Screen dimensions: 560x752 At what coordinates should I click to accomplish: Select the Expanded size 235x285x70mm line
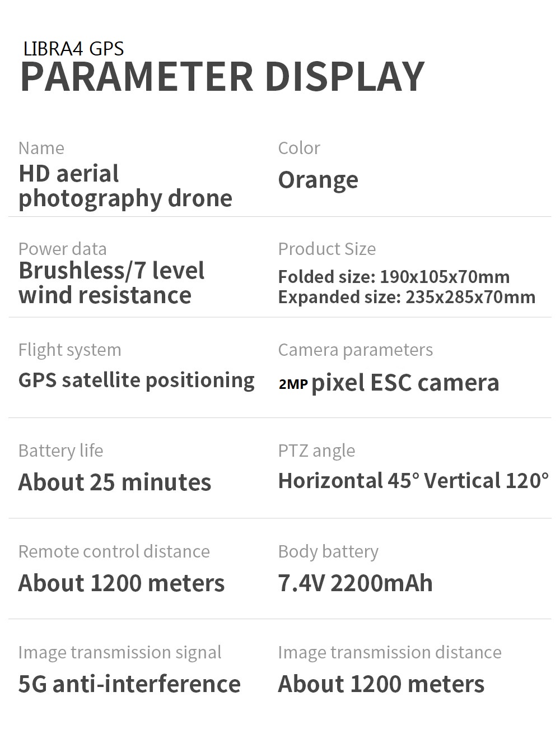(x=407, y=297)
